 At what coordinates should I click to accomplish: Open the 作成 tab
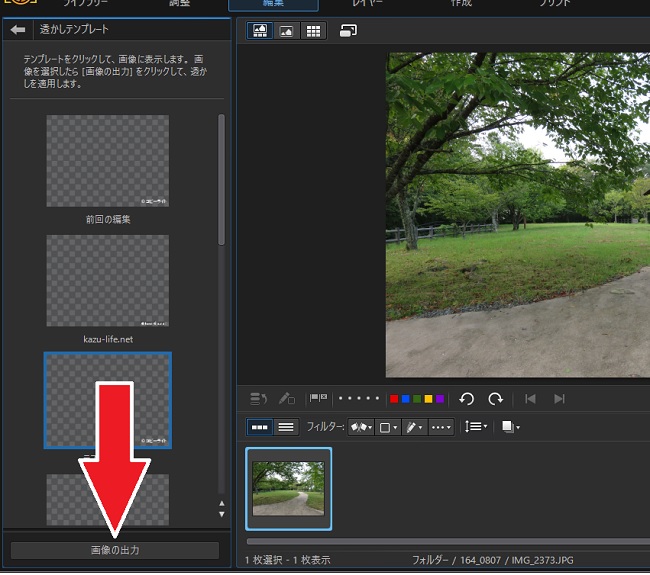pyautogui.click(x=461, y=4)
